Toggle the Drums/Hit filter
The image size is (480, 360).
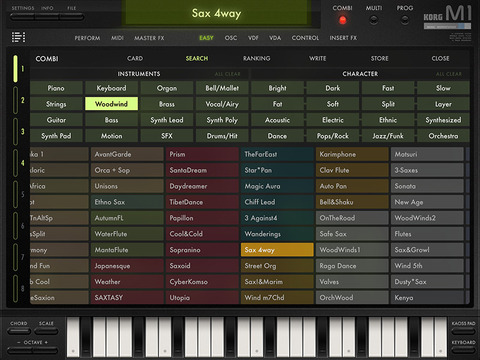[x=222, y=136]
